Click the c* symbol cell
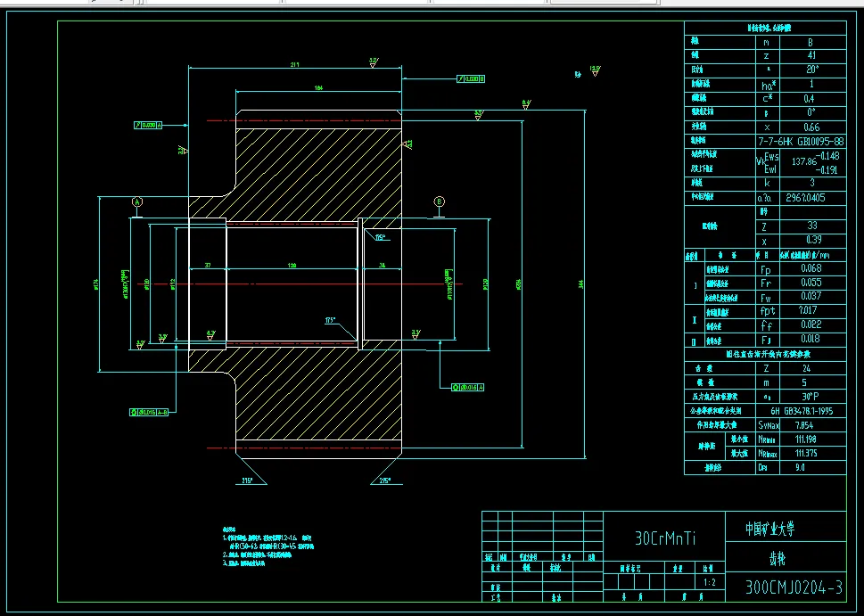The width and height of the screenshot is (864, 616). [768, 99]
